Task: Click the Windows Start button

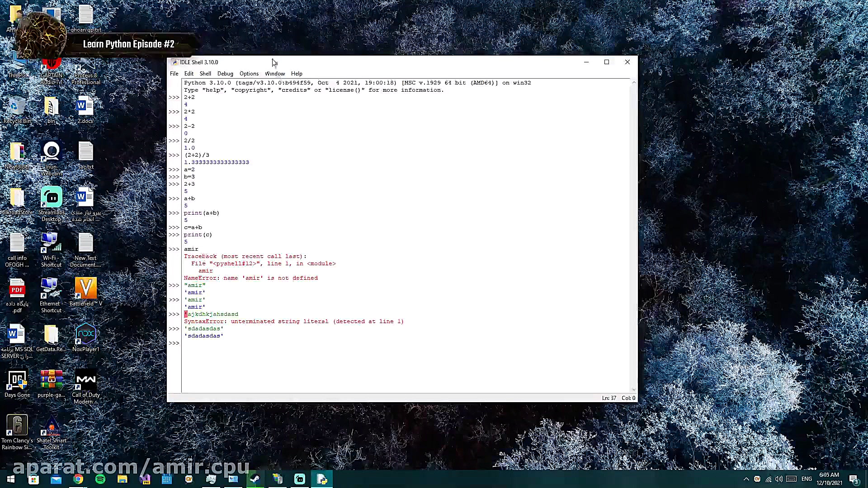Action: (11, 479)
